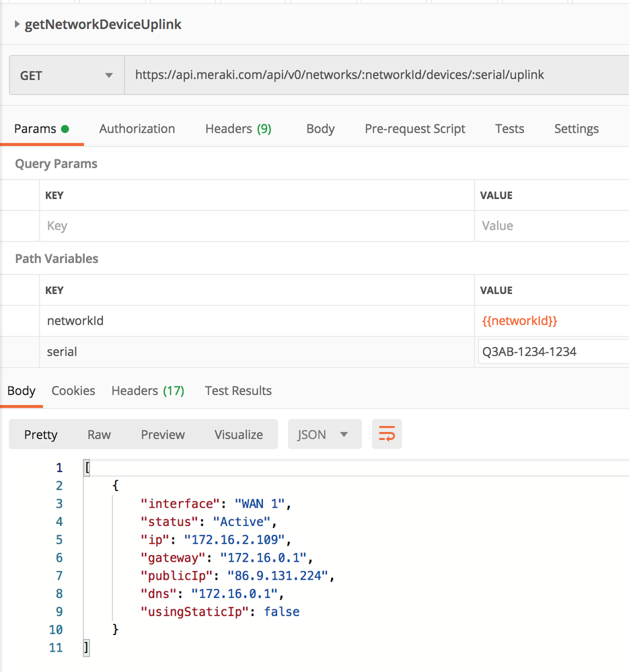Click the query param Value field
This screenshot has width=629, height=672.
(552, 226)
